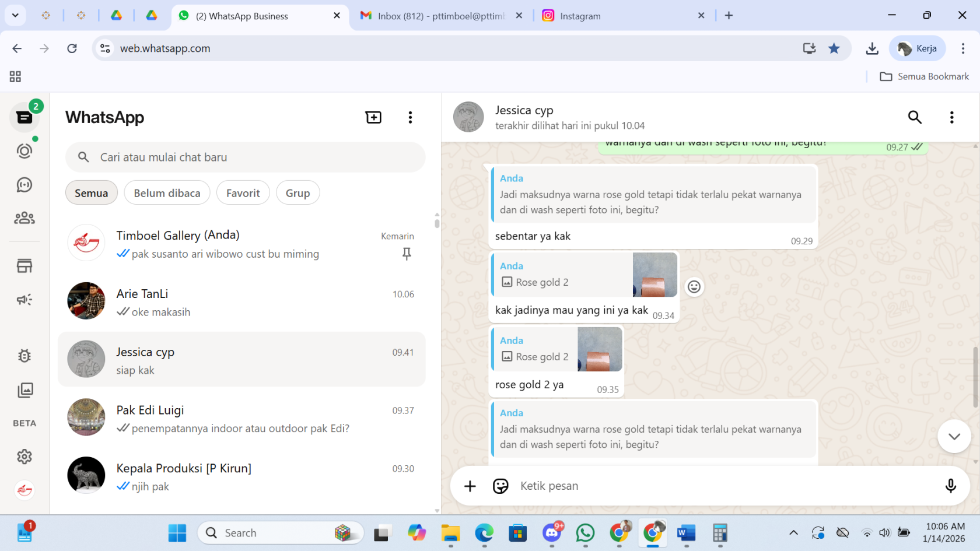This screenshot has height=551, width=980.
Task: Open the Communities icon
Action: click(x=24, y=218)
